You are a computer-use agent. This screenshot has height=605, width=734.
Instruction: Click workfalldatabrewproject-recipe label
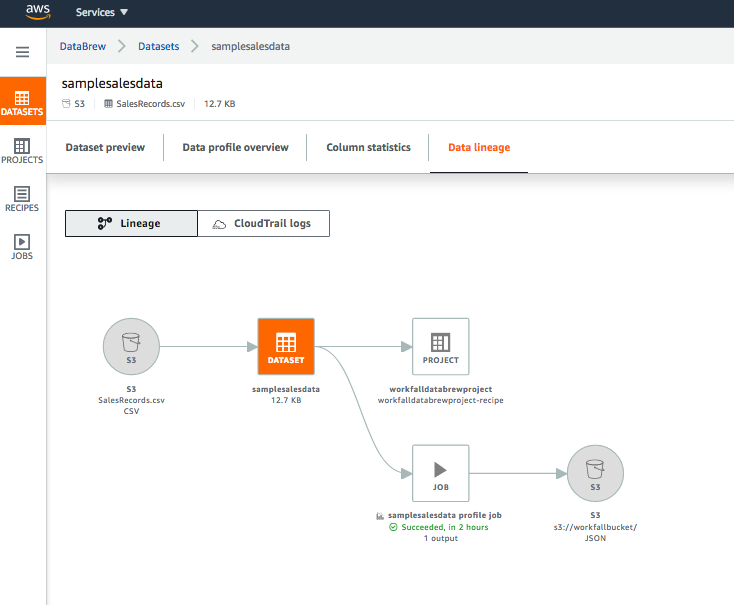tap(440, 400)
